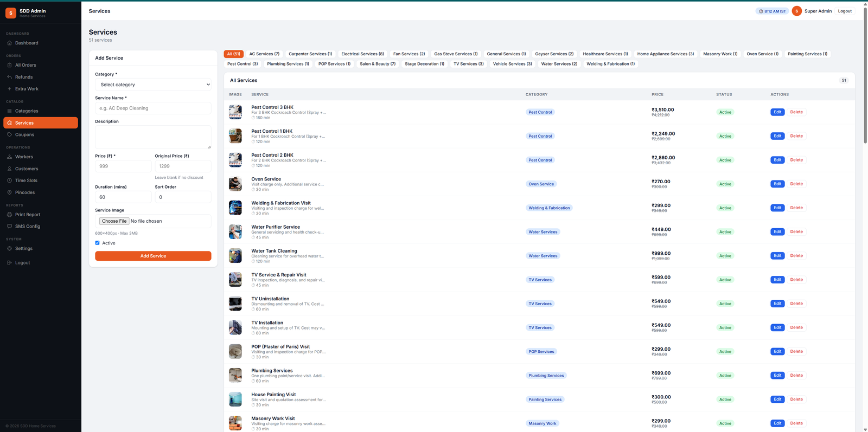The height and width of the screenshot is (432, 868).
Task: Click the orange Add Service button
Action: point(154,256)
